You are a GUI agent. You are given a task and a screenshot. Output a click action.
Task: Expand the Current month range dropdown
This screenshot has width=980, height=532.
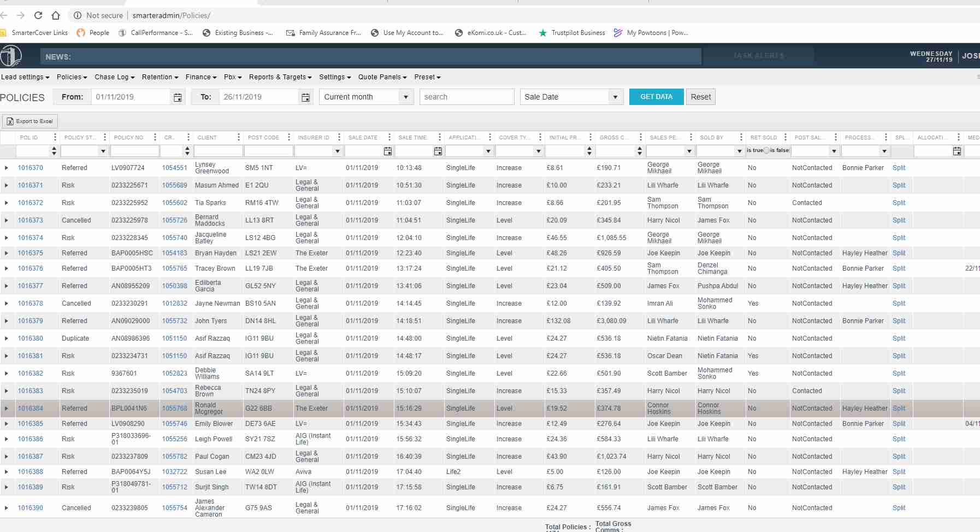click(405, 97)
